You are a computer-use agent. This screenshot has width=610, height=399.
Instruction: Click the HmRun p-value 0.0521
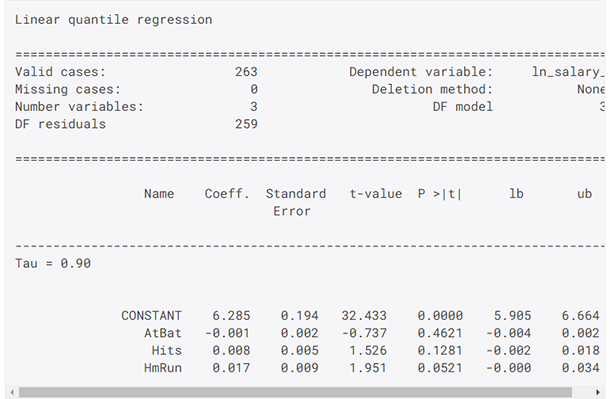[x=440, y=368]
